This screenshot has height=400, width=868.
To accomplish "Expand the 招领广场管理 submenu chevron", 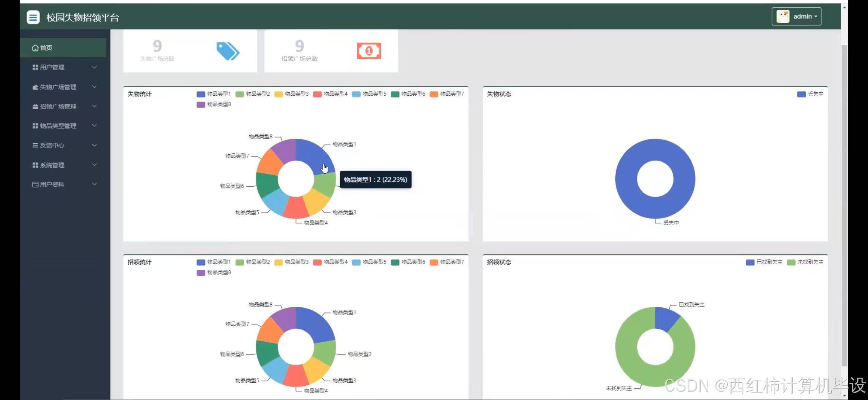I will pos(94,106).
